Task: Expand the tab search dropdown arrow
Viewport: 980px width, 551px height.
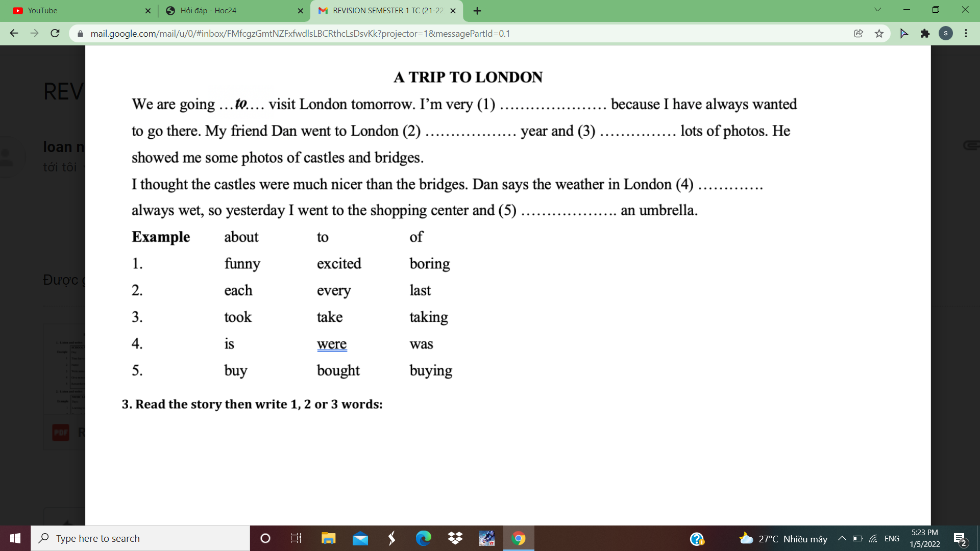Action: 877,10
